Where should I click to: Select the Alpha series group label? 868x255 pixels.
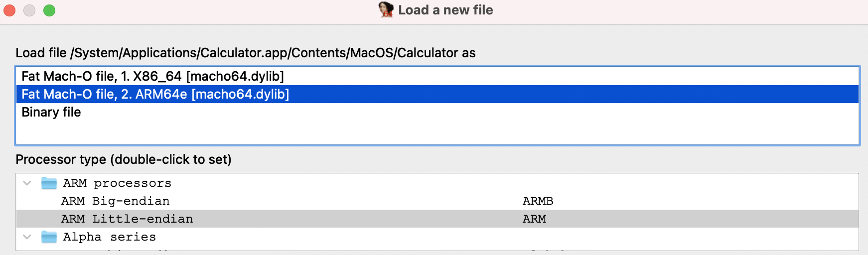coord(110,237)
